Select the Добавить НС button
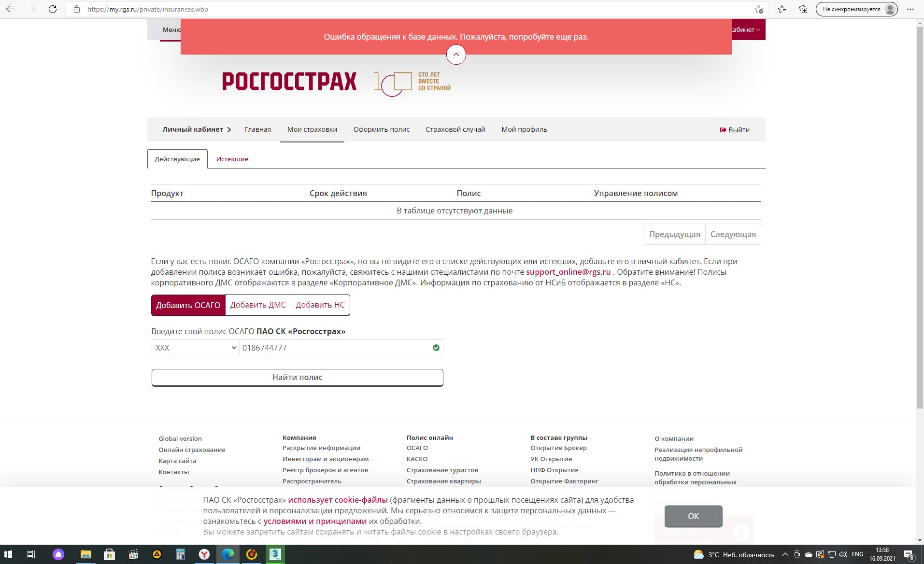Viewport: 924px width, 564px height. [320, 305]
